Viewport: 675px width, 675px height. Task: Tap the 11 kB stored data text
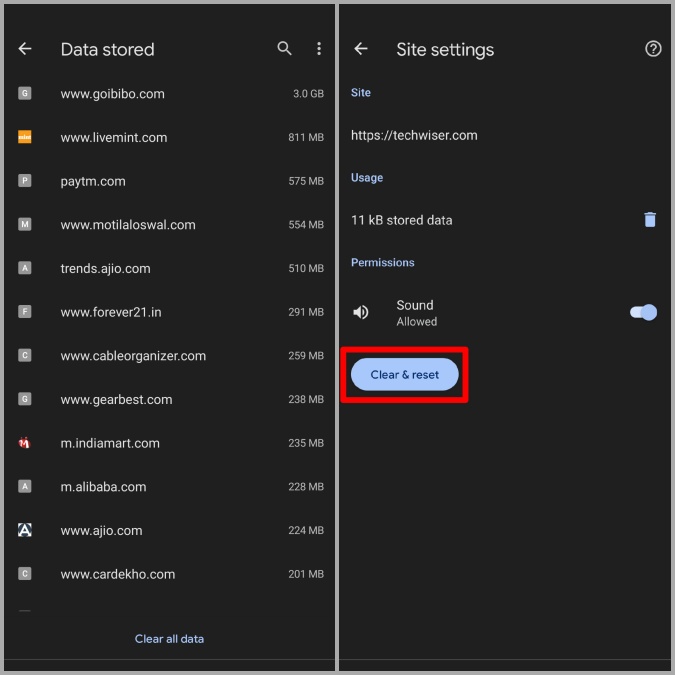(402, 220)
